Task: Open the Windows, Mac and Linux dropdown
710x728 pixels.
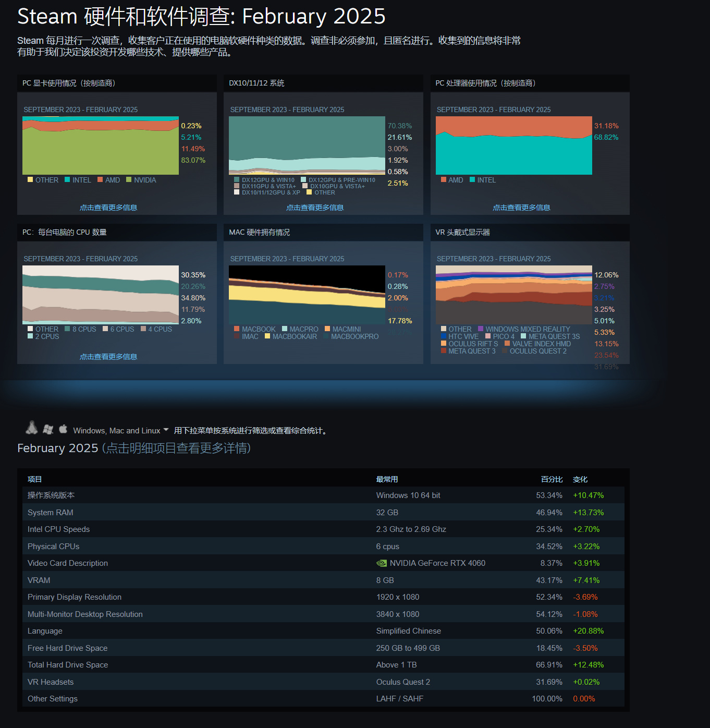Action: coord(121,430)
